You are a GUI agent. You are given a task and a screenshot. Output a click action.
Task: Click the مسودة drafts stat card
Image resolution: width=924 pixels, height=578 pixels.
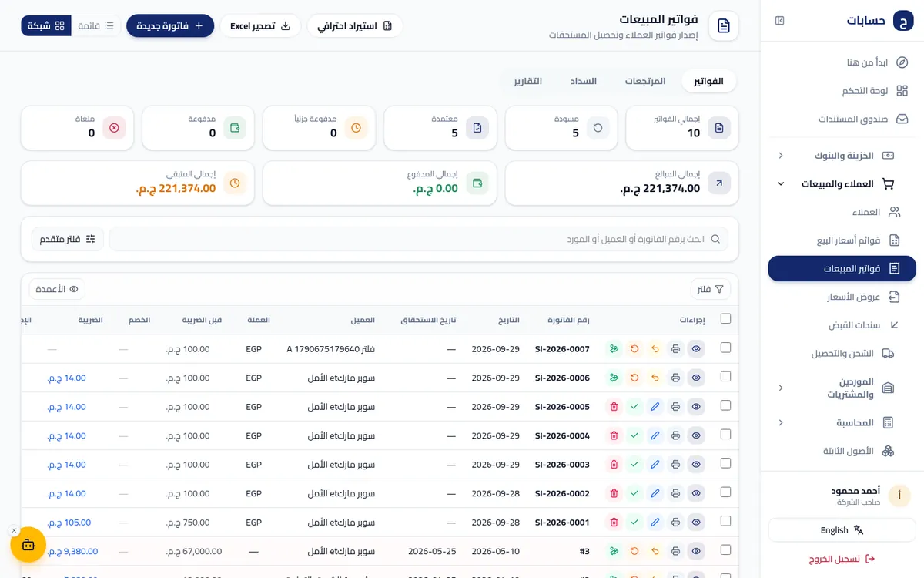561,128
